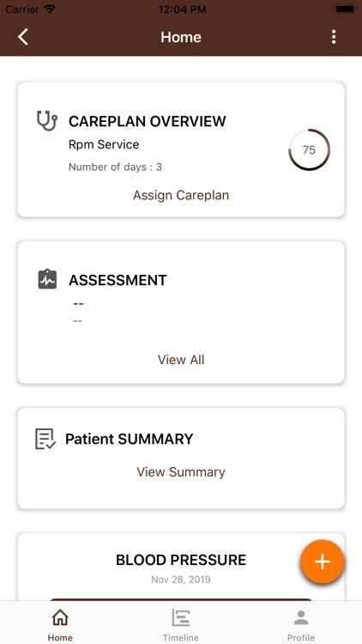Image resolution: width=362 pixels, height=644 pixels.
Task: Tap the Home house icon
Action: pyautogui.click(x=60, y=617)
